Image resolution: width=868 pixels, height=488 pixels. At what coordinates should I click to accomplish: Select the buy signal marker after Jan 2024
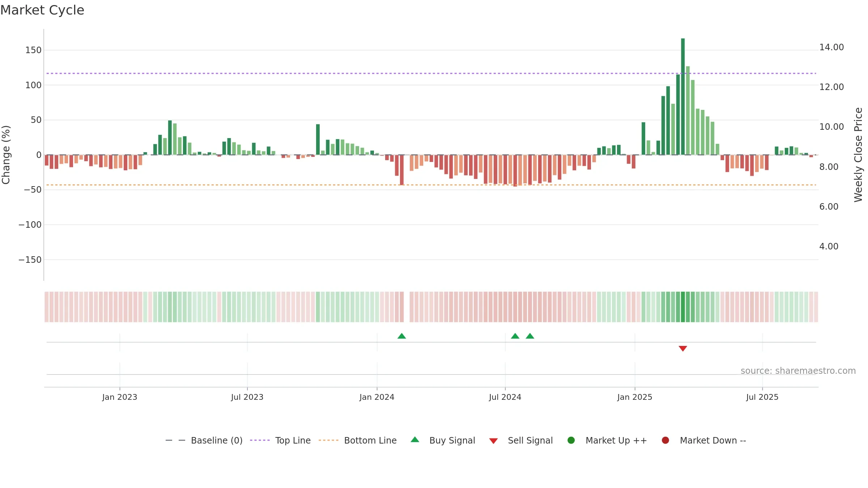click(402, 336)
